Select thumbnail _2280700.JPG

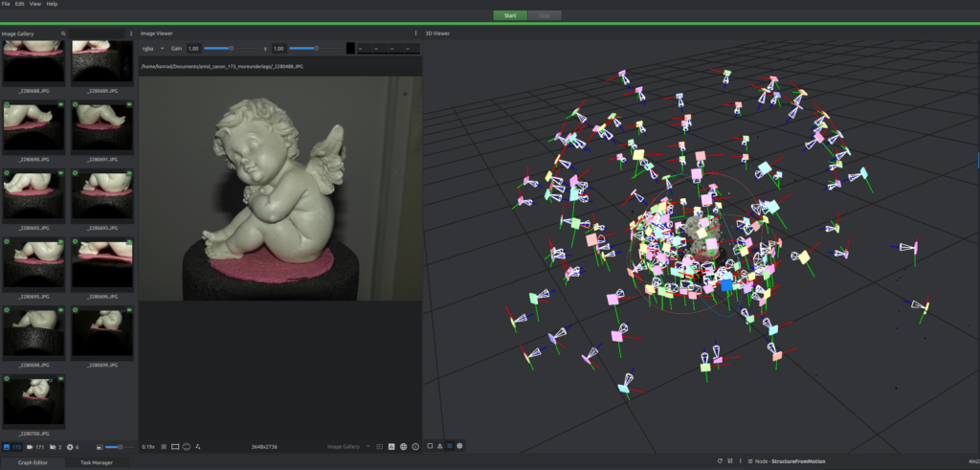33,406
